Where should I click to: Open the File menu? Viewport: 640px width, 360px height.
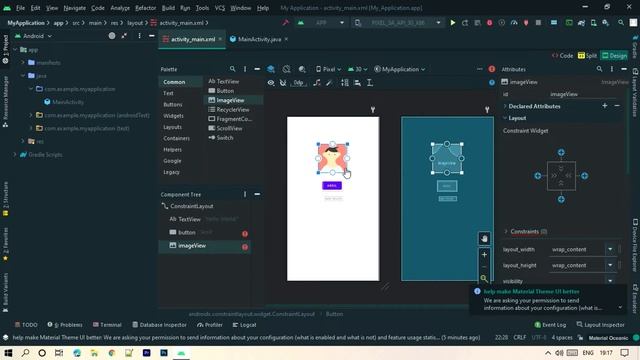coord(20,8)
